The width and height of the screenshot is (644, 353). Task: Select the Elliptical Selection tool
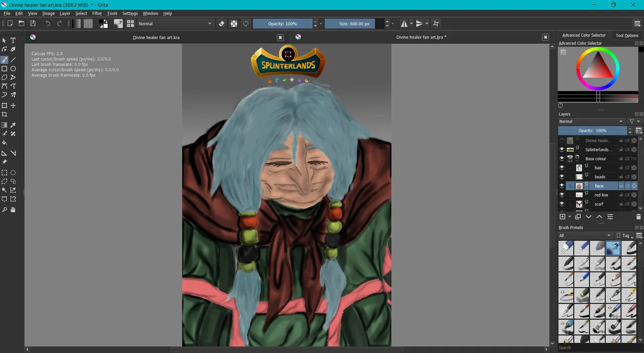click(13, 173)
